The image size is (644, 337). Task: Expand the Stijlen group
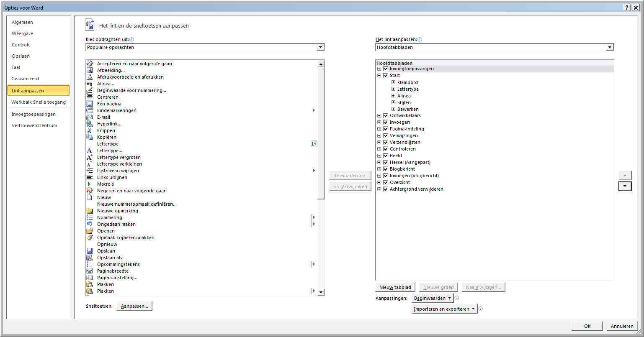(x=393, y=102)
